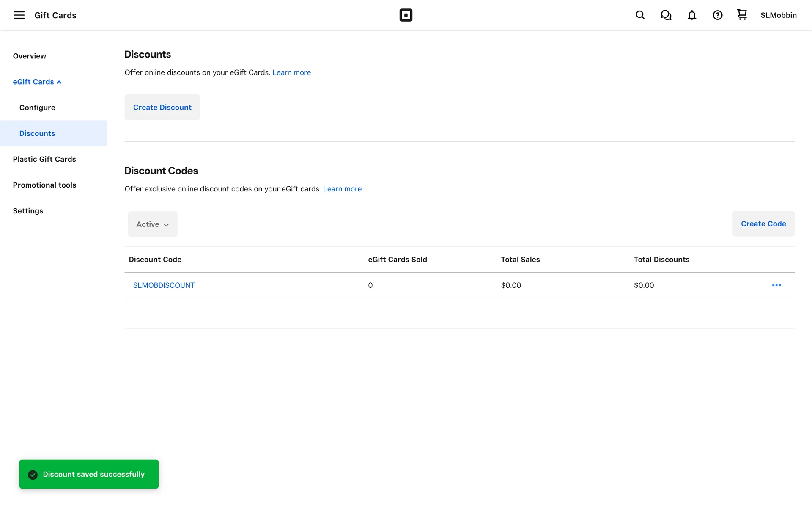The width and height of the screenshot is (812, 508).
Task: Open Promotional tools section
Action: [44, 185]
